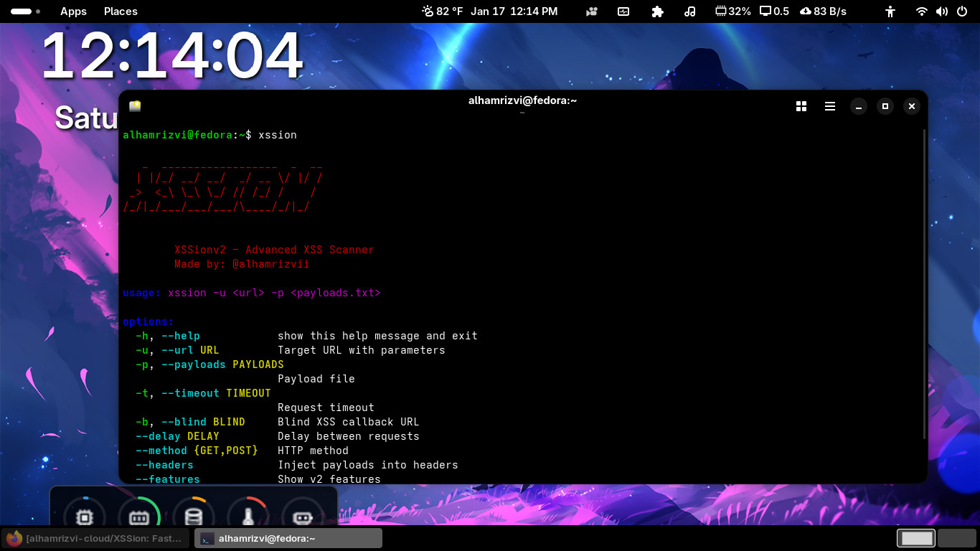
Task: Click the large 12:14:04 desktop clock
Action: click(x=172, y=56)
